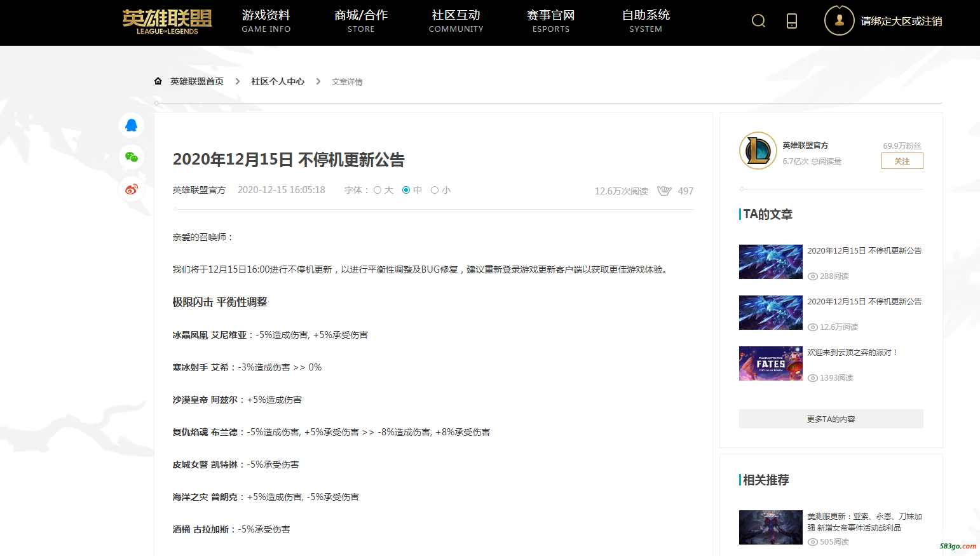Select small font size 小

click(435, 190)
